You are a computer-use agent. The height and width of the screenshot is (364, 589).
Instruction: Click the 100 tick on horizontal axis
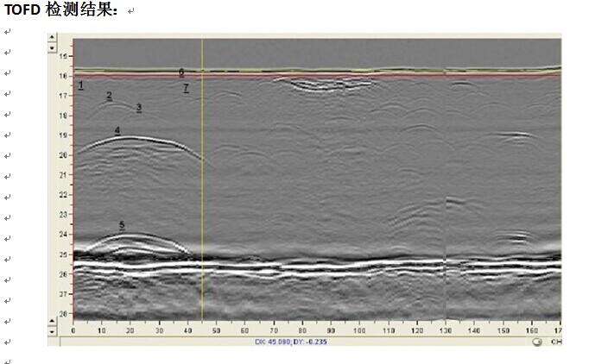(359, 330)
